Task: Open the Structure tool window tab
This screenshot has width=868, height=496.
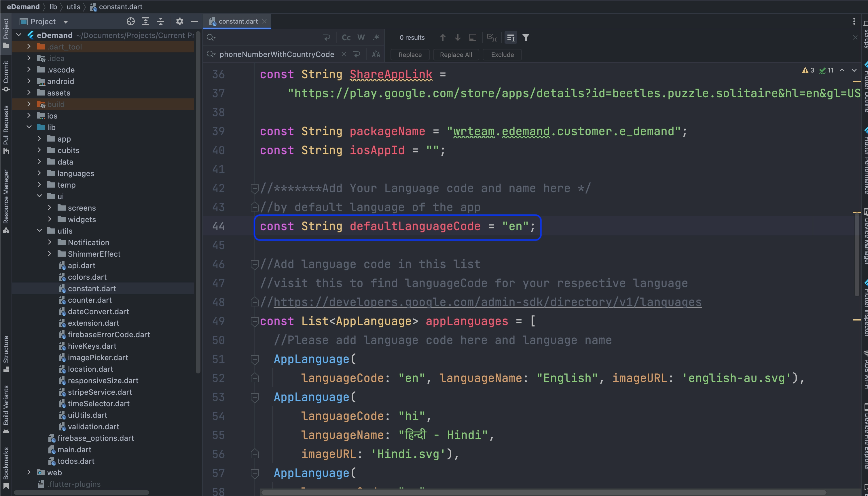Action: [x=6, y=354]
